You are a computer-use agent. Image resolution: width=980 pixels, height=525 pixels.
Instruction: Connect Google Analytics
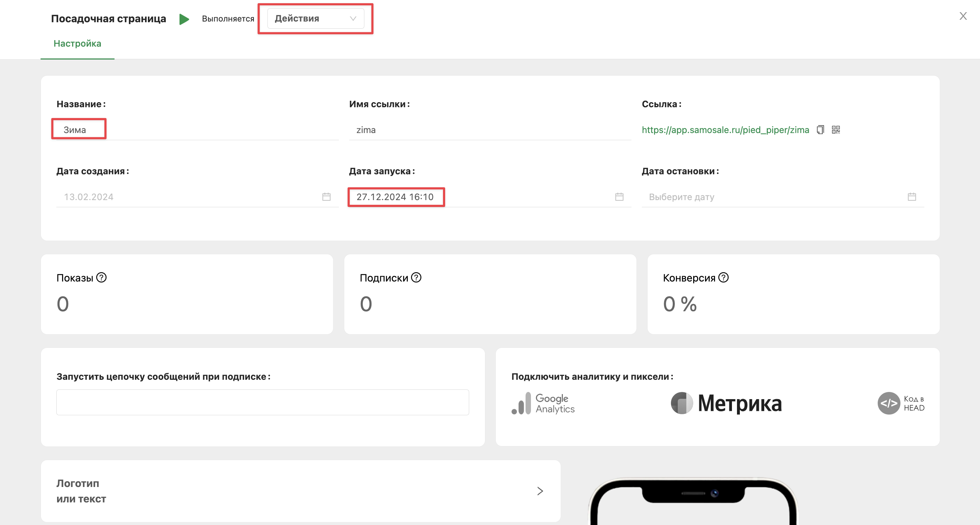coord(543,403)
